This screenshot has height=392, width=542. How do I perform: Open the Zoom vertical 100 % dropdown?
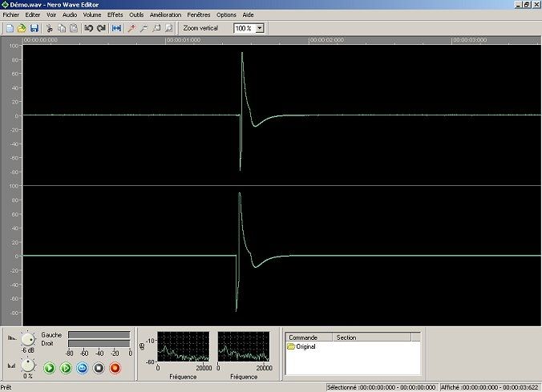pos(261,28)
